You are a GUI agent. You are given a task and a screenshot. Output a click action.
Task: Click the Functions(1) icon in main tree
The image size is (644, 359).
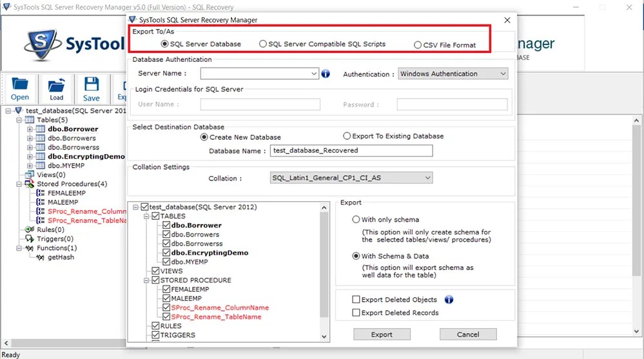[x=30, y=248]
